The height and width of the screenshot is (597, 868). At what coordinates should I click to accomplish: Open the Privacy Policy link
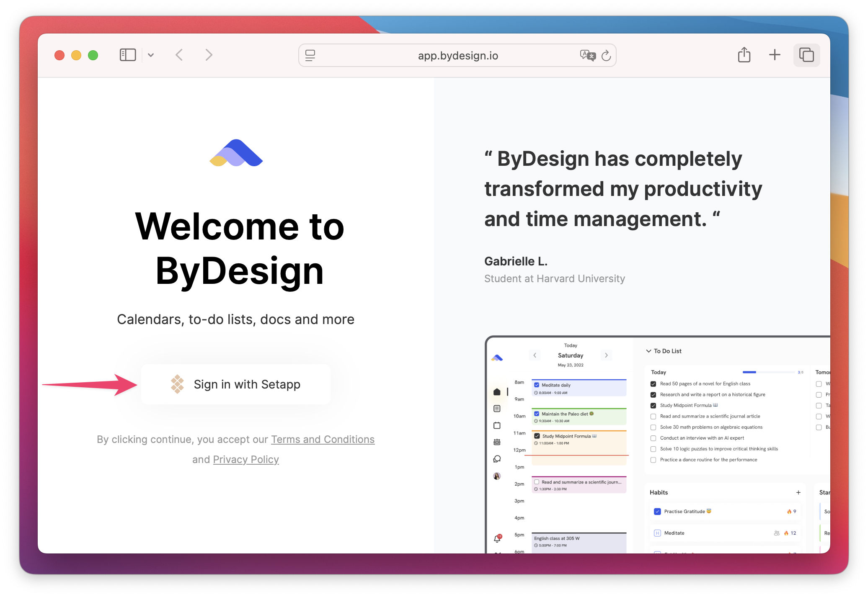[x=246, y=459]
